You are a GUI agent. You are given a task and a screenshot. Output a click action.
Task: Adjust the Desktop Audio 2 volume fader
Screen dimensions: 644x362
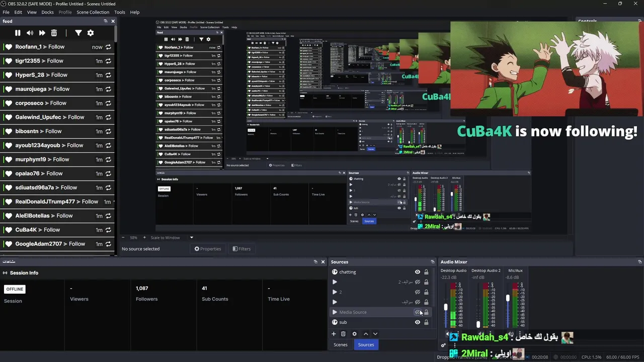478,324
